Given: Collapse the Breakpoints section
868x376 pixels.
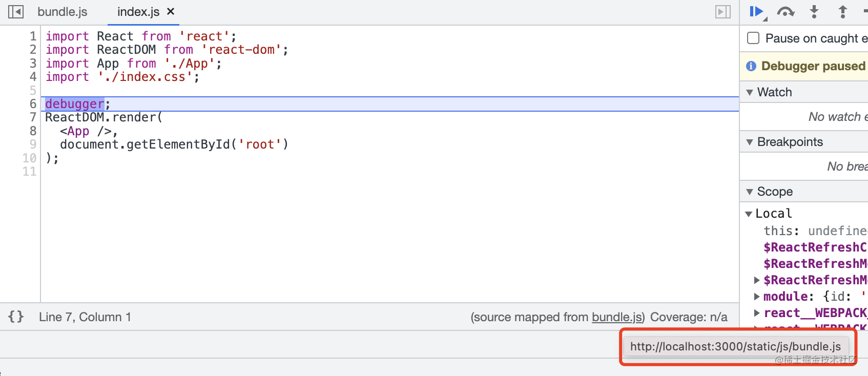Looking at the screenshot, I should pos(750,142).
